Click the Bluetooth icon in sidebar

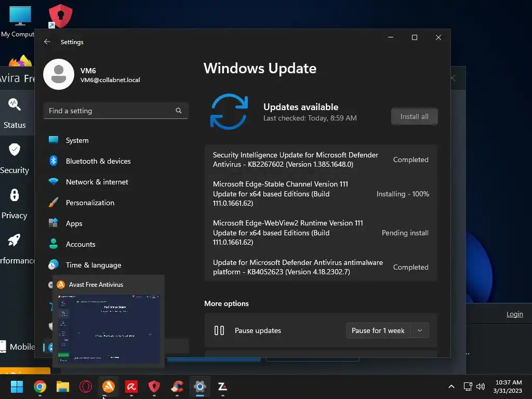tap(54, 161)
